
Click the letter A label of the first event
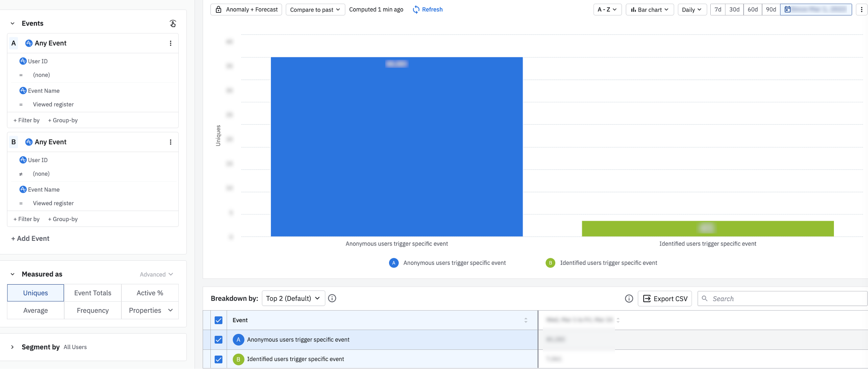14,43
